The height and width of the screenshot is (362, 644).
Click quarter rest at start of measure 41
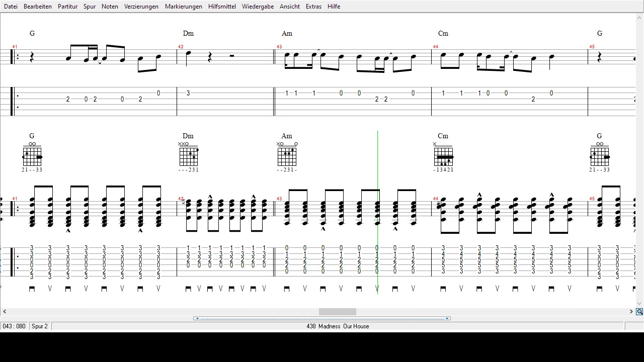32,57
